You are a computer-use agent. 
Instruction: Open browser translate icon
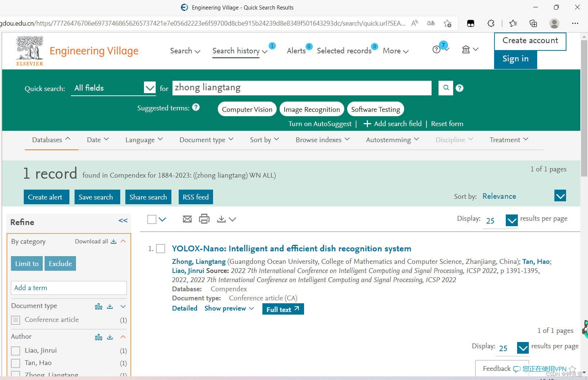coord(431,23)
